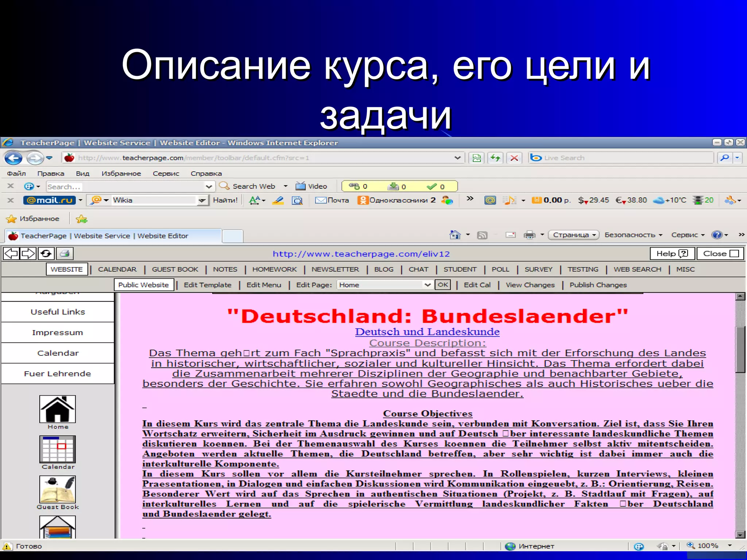747x560 pixels.
Task: Click the Calendar grid icon in sidebar
Action: 58,449
